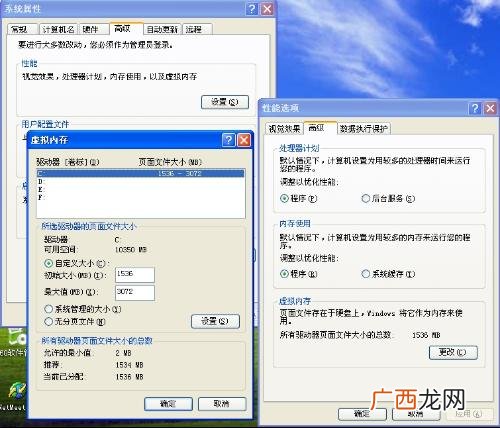
Task: Select the 高级 tab in 性能选项
Action: point(320,128)
